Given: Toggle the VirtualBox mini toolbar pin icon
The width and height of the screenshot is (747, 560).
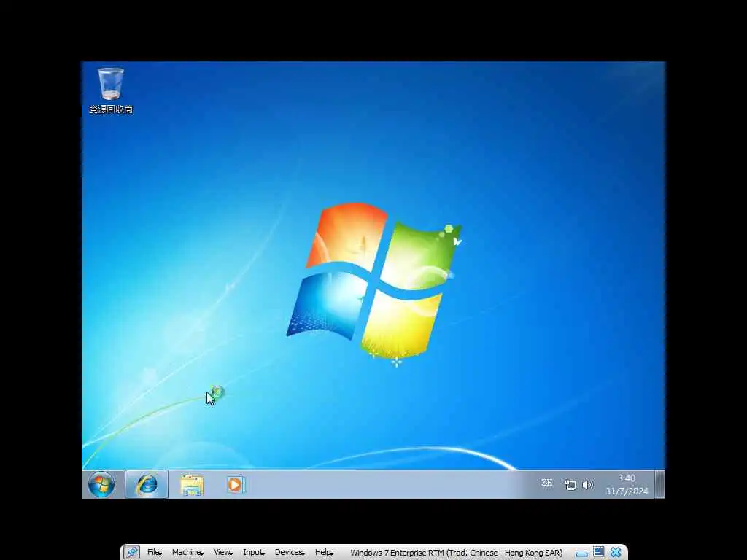Looking at the screenshot, I should pyautogui.click(x=131, y=553).
